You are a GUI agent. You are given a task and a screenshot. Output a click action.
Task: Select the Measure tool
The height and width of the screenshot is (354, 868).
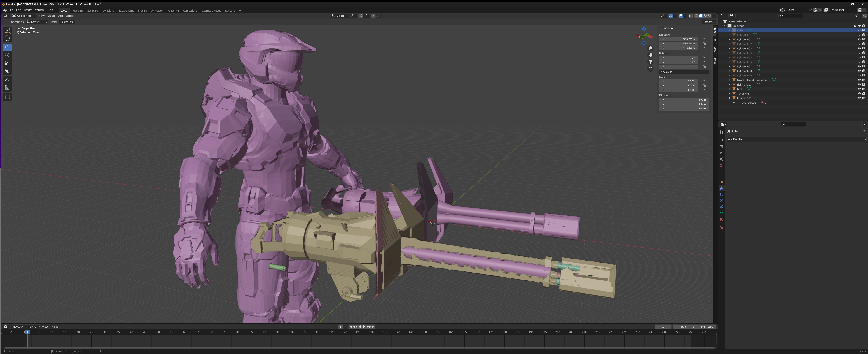pyautogui.click(x=7, y=88)
